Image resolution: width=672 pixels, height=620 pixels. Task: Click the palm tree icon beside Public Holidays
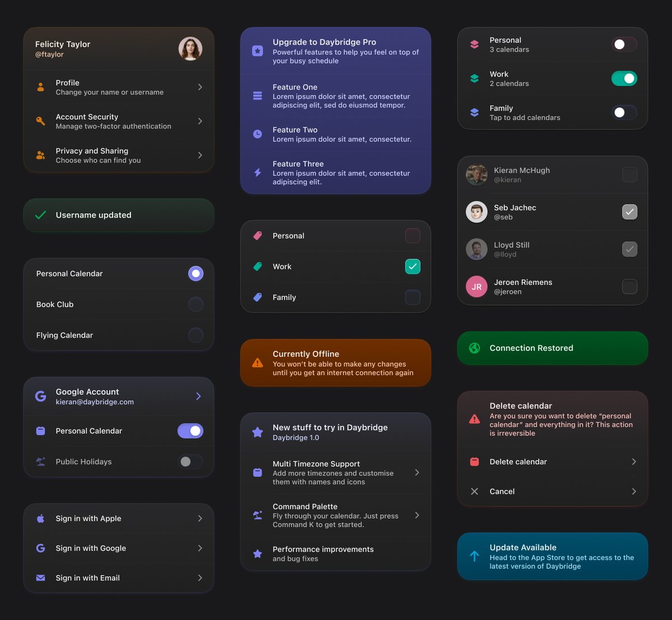coord(40,462)
